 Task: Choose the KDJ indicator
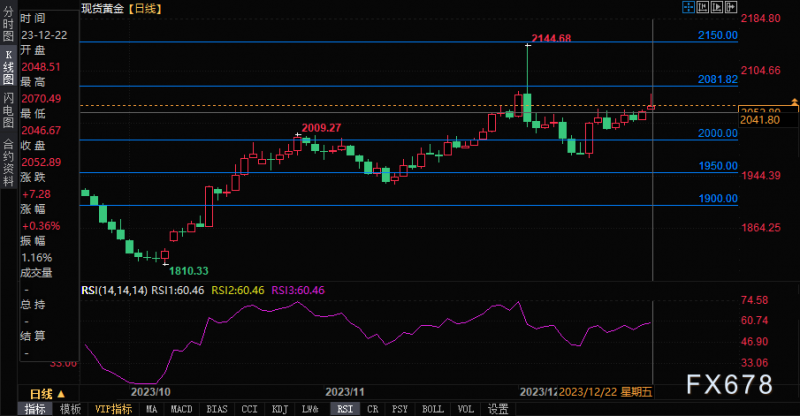pyautogui.click(x=280, y=409)
